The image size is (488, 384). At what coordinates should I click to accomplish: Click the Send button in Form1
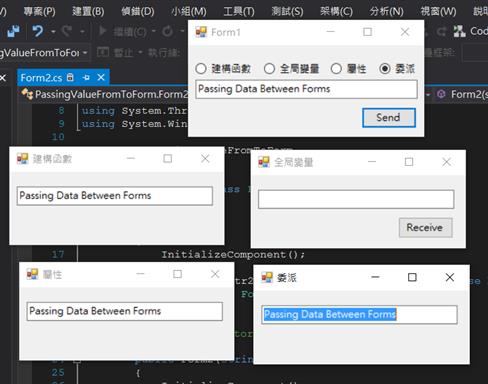click(389, 117)
